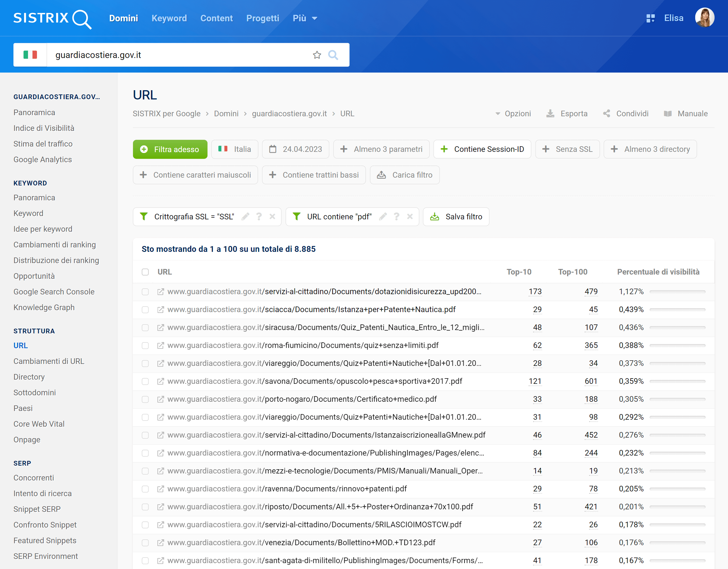Open the apps grid icon next to Elisa
The image size is (728, 569).
[650, 18]
